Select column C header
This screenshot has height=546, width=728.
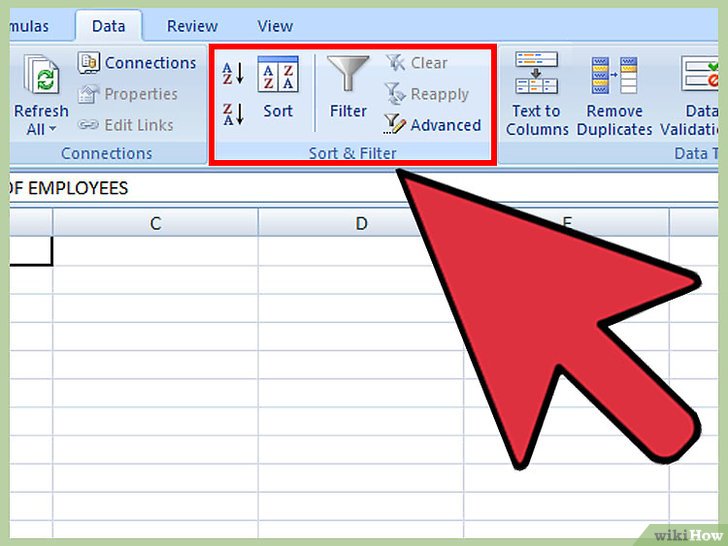tap(156, 223)
